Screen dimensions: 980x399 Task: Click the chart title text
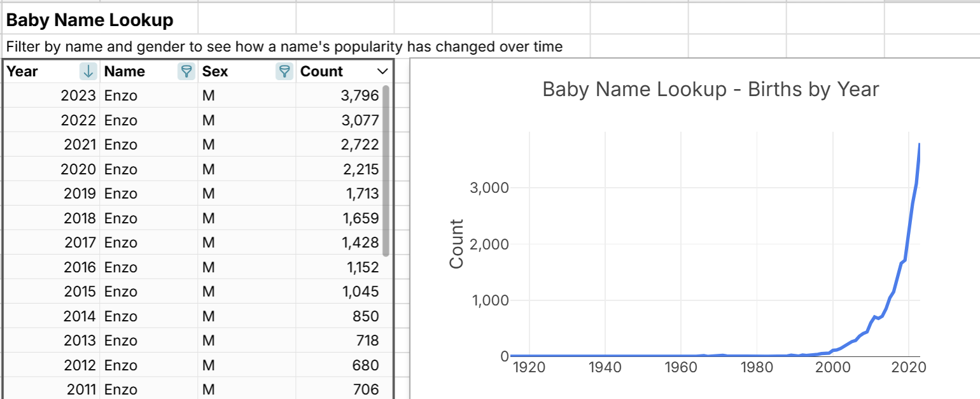(710, 90)
